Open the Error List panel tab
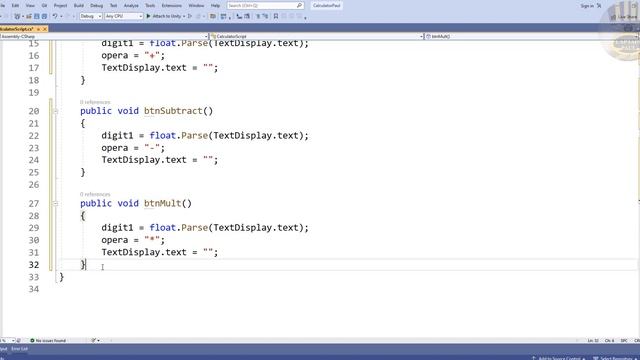 (19, 349)
